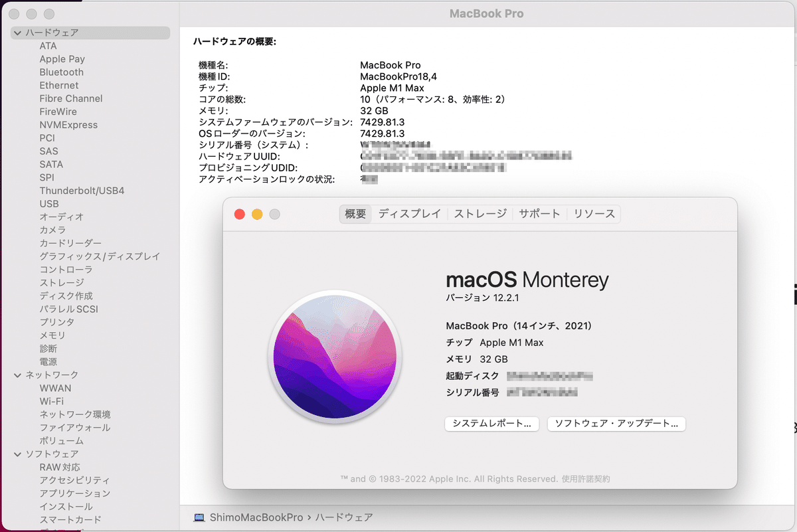
Task: Select グラフィックス/ディスプレイ in the sidebar
Action: (x=100, y=256)
